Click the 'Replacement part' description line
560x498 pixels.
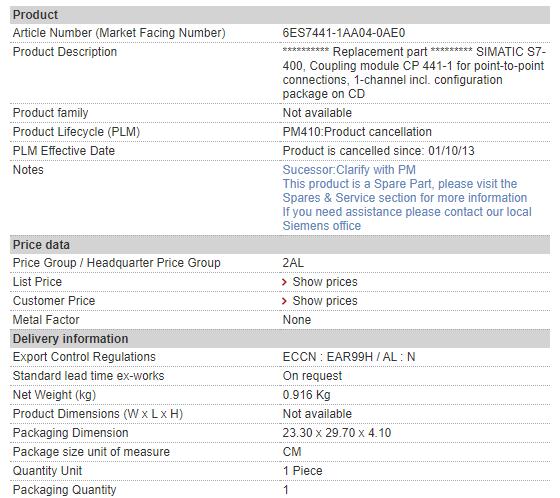coord(414,52)
